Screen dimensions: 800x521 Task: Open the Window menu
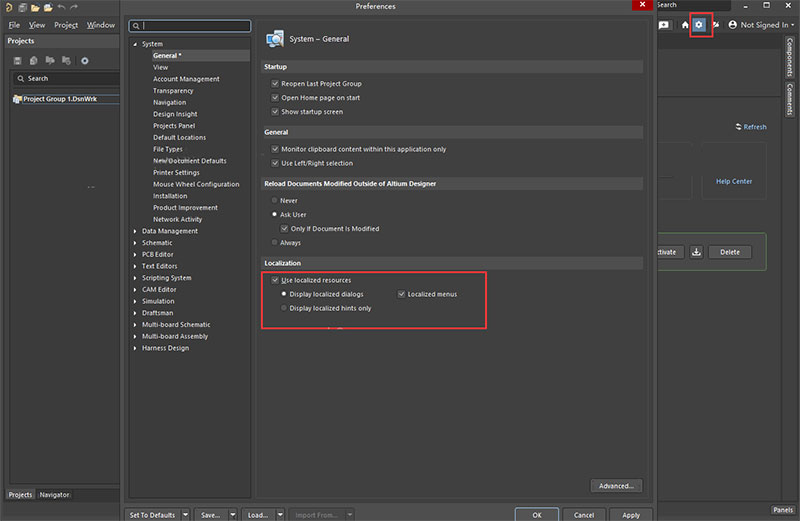(101, 25)
